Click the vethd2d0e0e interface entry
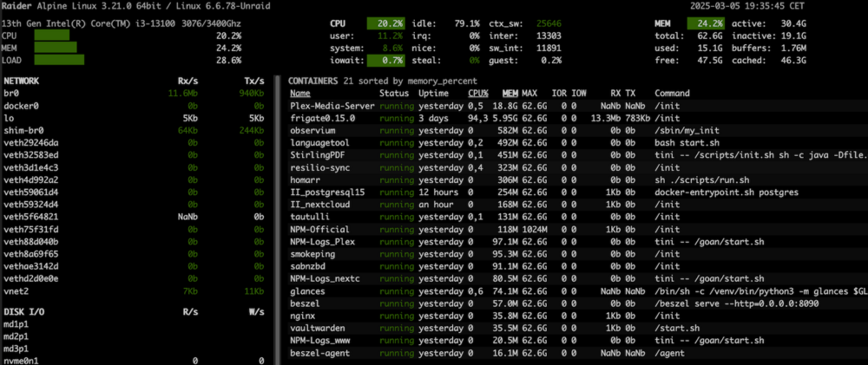 click(31, 278)
